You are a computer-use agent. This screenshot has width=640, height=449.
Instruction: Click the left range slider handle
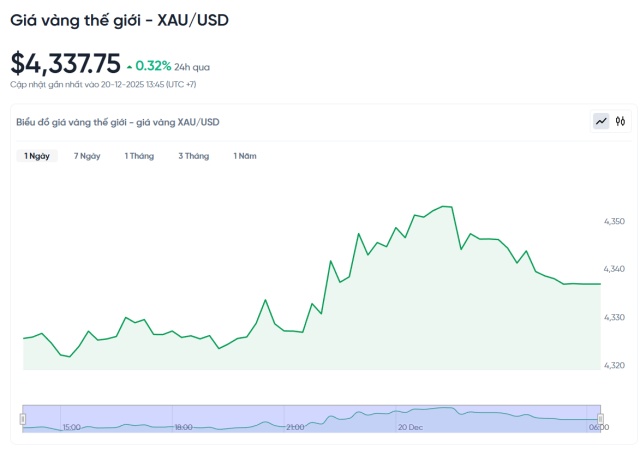click(x=23, y=418)
